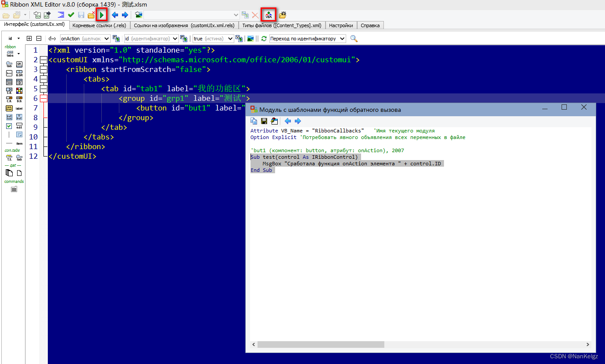Open the 'Настройки' tab
Screen dimensions: 605x364
pyautogui.click(x=341, y=25)
